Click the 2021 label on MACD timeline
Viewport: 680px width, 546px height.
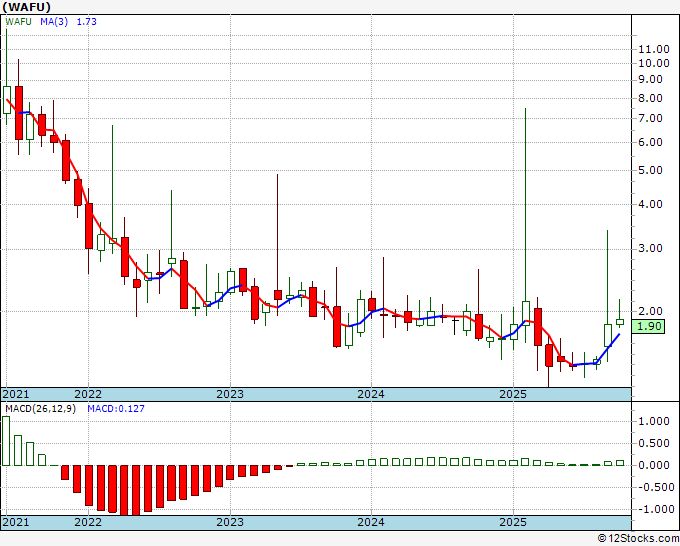click(x=16, y=522)
